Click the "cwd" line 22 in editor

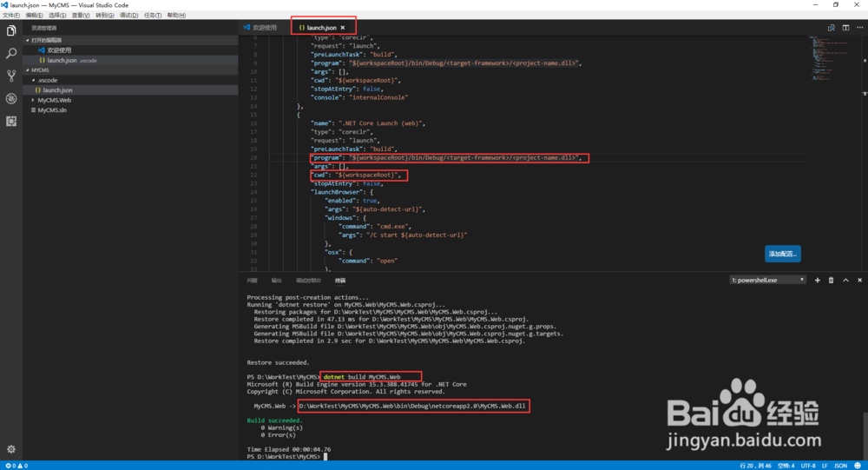coord(357,175)
